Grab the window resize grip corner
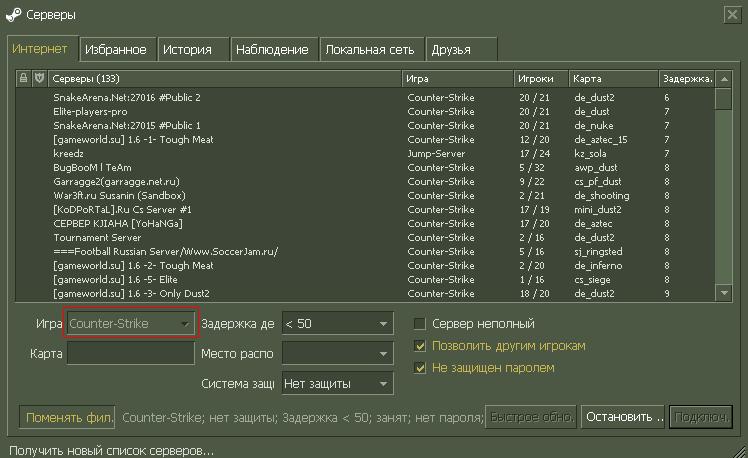The image size is (748, 458). point(739,450)
